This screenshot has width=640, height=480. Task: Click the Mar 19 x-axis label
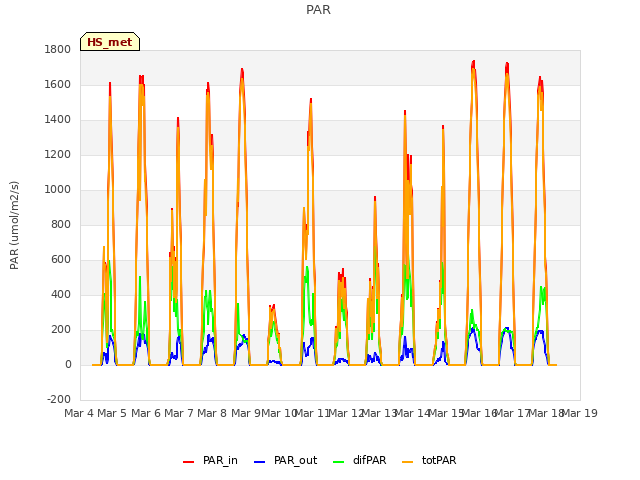(580, 413)
